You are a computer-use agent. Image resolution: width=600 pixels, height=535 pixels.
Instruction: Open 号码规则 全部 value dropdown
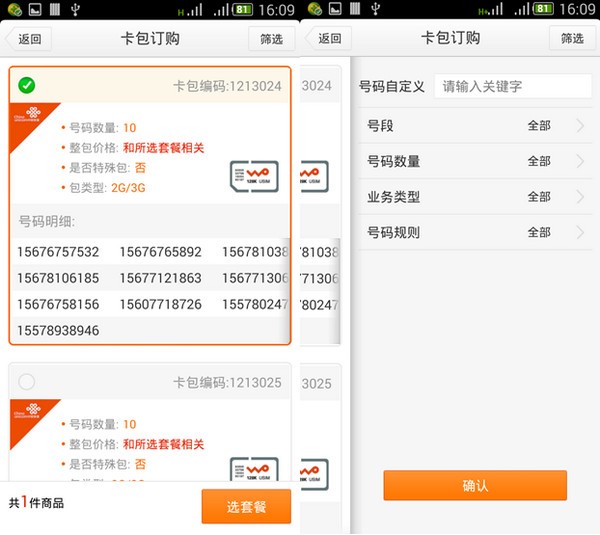pos(539,232)
